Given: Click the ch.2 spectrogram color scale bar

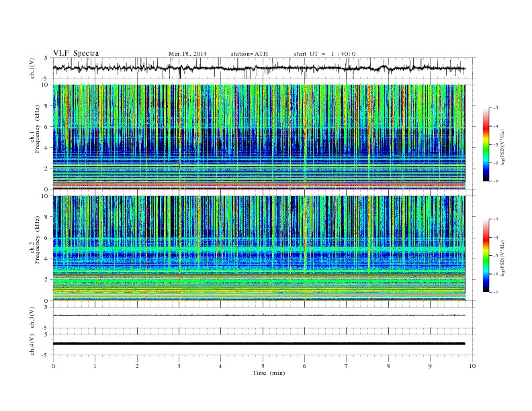Looking at the screenshot, I should point(486,255).
